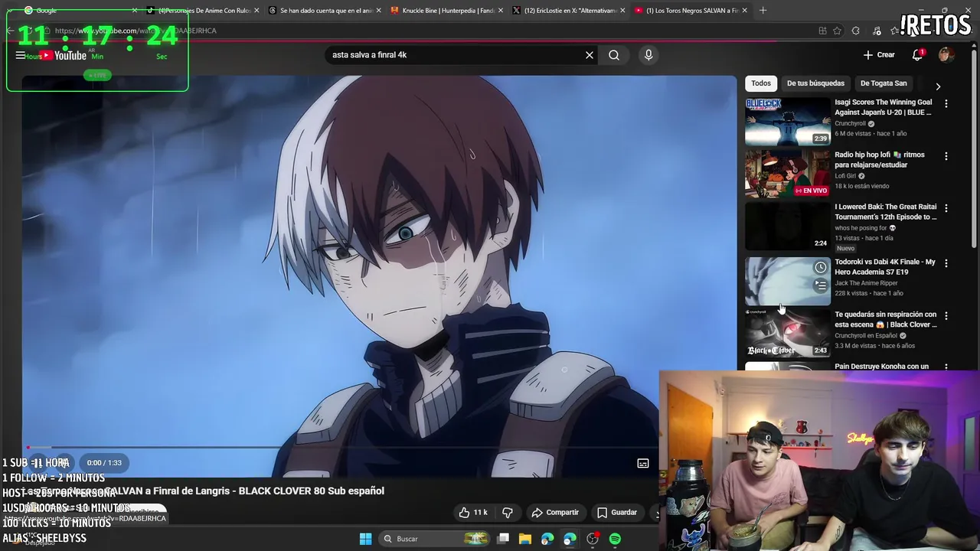Screen dimensions: 980x551
Task: Click the Guardar save button
Action: (617, 513)
